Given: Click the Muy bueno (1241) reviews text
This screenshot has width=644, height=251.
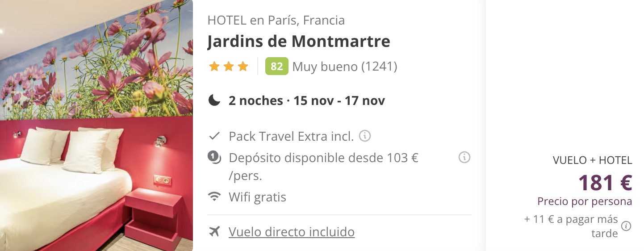Looking at the screenshot, I should click(x=345, y=67).
